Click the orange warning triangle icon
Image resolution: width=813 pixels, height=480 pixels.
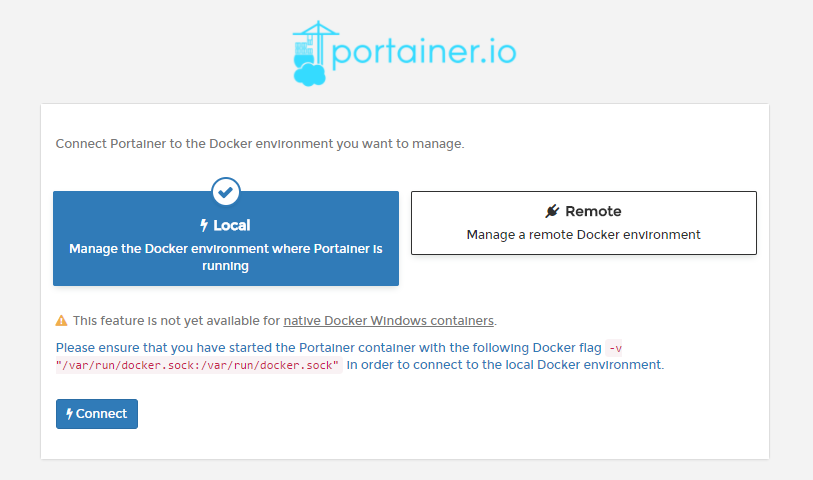click(62, 321)
